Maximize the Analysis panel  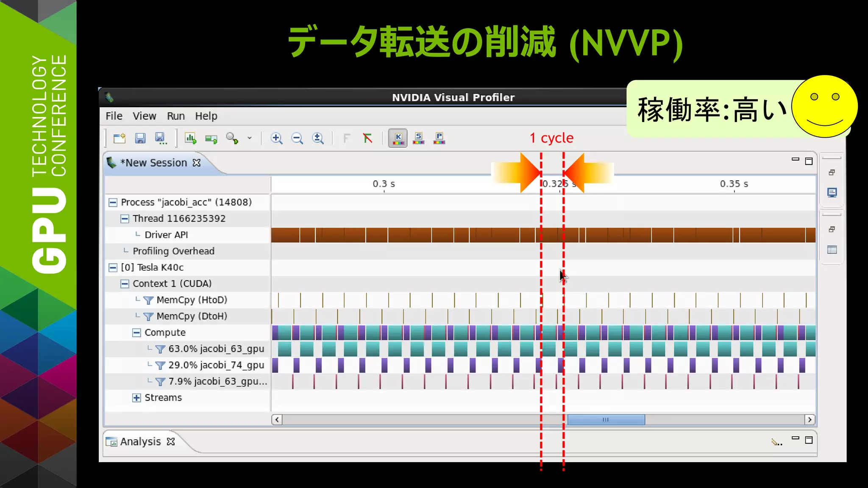(809, 440)
